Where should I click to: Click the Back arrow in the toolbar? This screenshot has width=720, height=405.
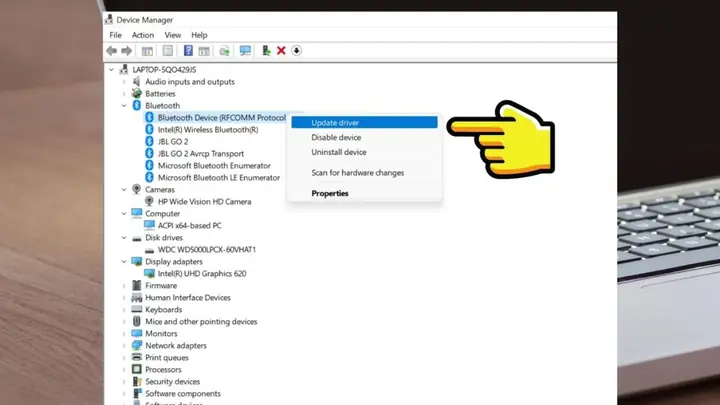[112, 51]
